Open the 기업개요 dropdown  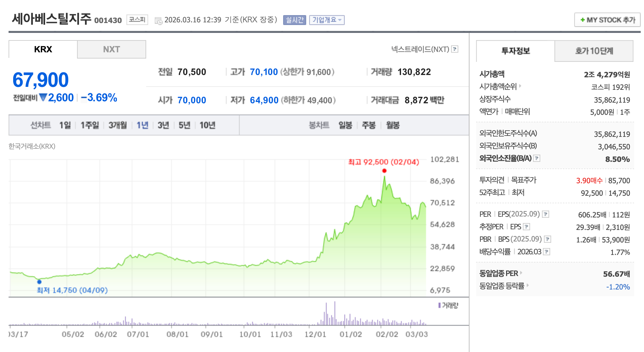pyautogui.click(x=327, y=20)
